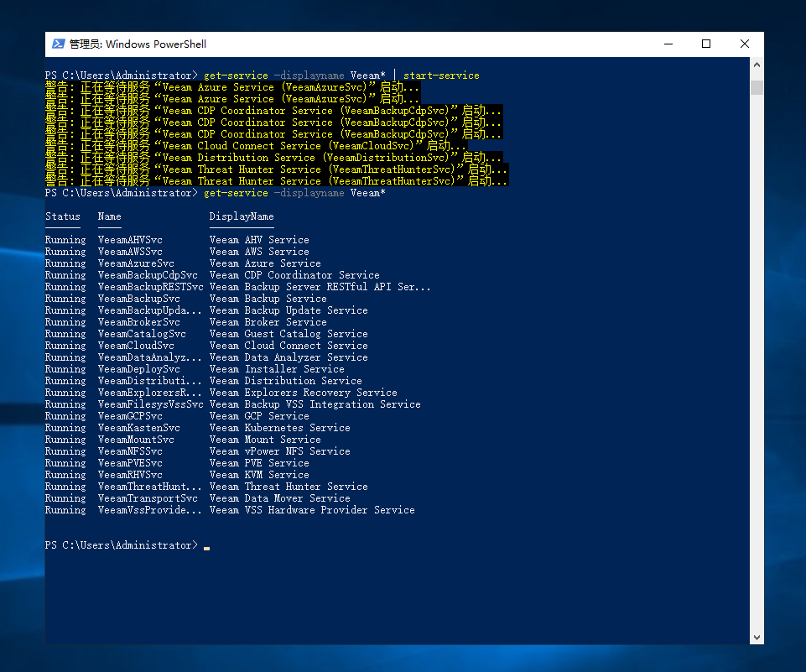Click 'VeeamFilesysVssSvc' service name
806x672 pixels.
(x=151, y=404)
